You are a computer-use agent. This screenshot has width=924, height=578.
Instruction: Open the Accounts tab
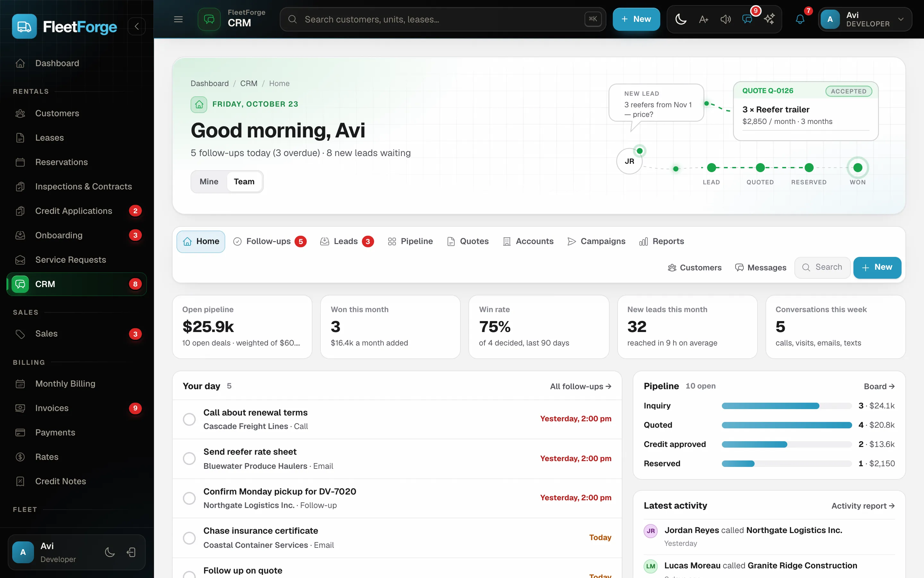(528, 241)
